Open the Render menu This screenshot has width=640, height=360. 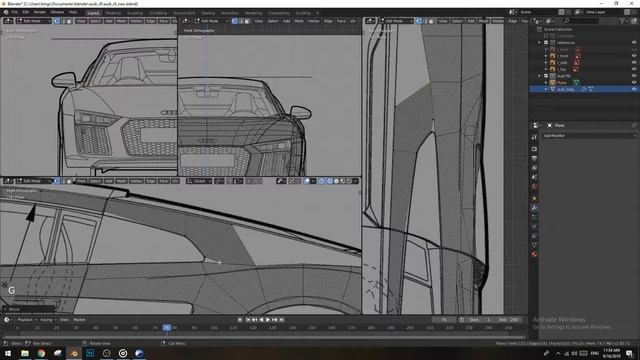click(40, 12)
